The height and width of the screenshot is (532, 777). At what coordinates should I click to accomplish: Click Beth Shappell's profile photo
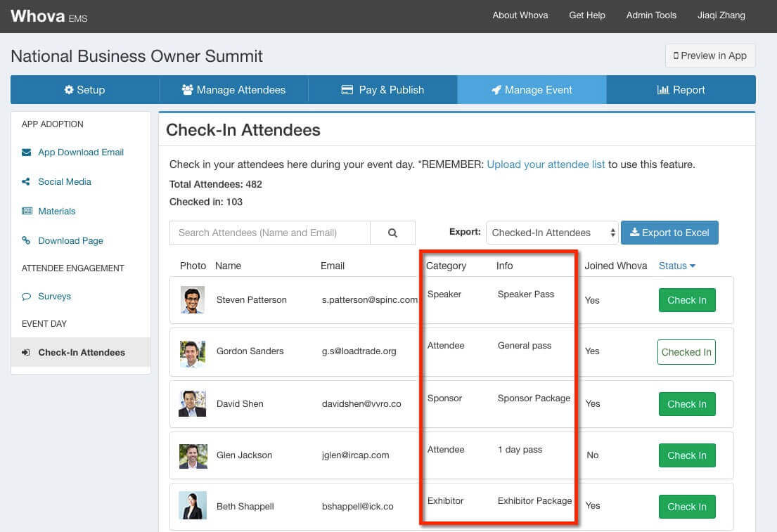tap(193, 506)
